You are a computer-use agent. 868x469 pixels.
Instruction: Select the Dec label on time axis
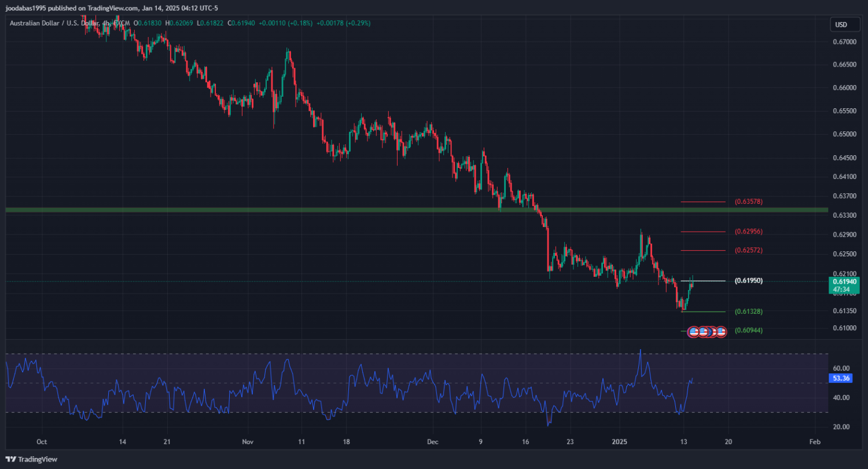pos(433,441)
